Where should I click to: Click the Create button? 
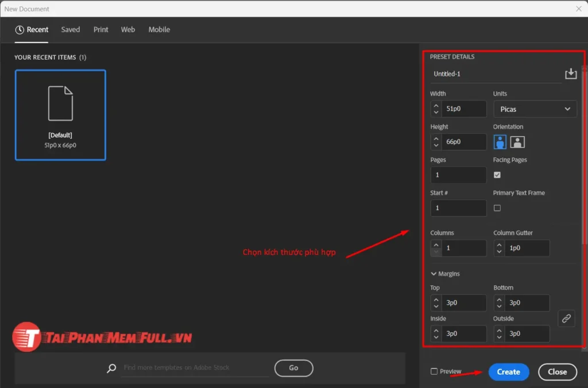[508, 371]
